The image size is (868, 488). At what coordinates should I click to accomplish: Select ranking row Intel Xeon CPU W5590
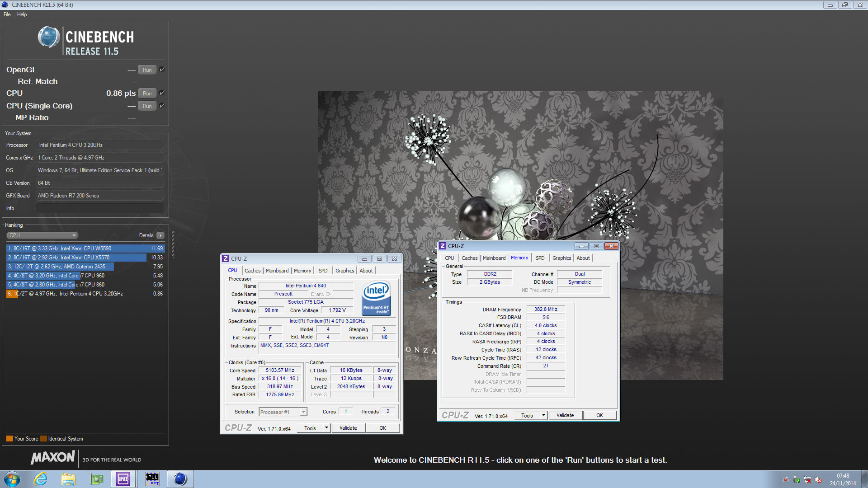[x=85, y=249]
